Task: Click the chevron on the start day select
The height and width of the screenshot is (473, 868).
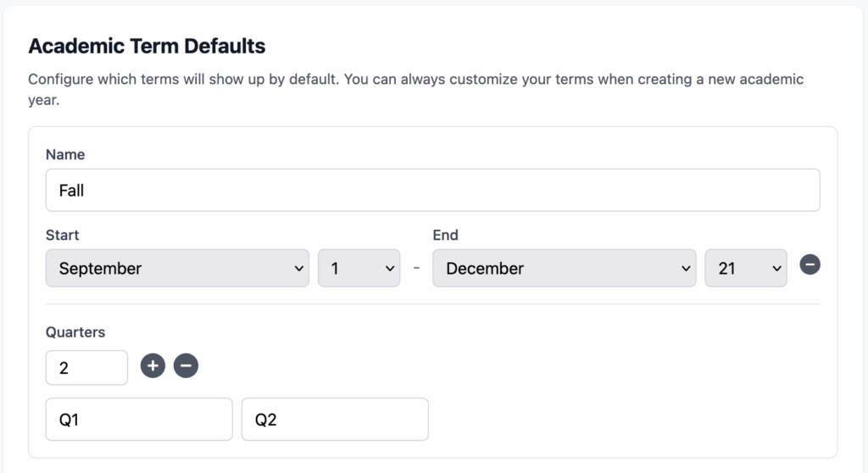Action: 390,269
